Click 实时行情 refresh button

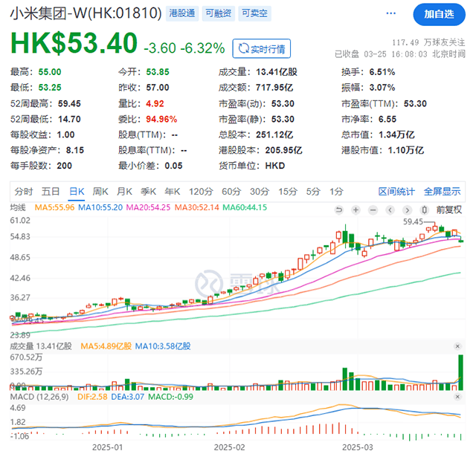[261, 48]
